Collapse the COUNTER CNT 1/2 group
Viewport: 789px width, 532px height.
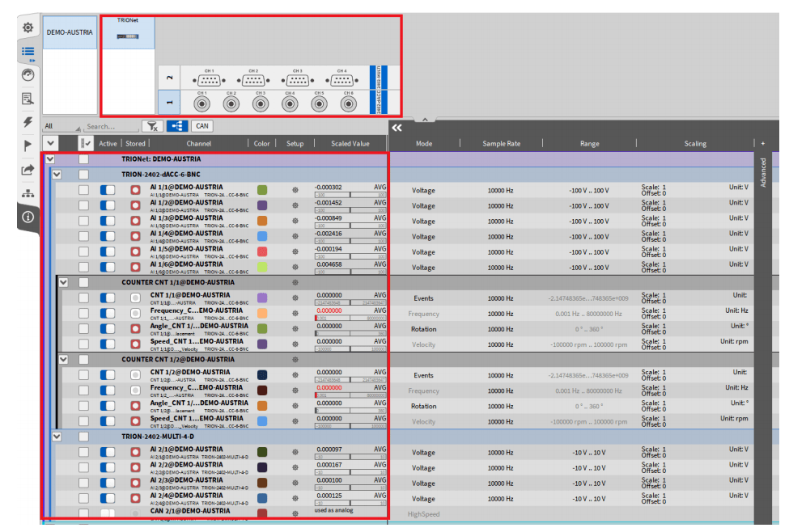[63, 359]
